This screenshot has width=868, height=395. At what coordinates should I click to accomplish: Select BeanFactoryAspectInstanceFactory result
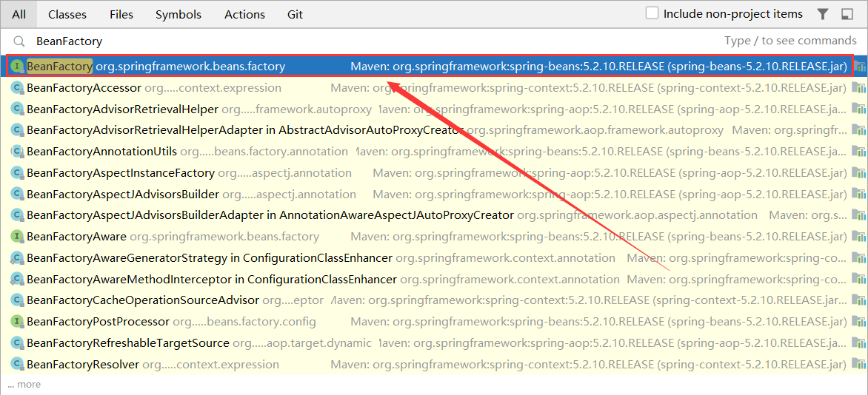tap(434, 172)
